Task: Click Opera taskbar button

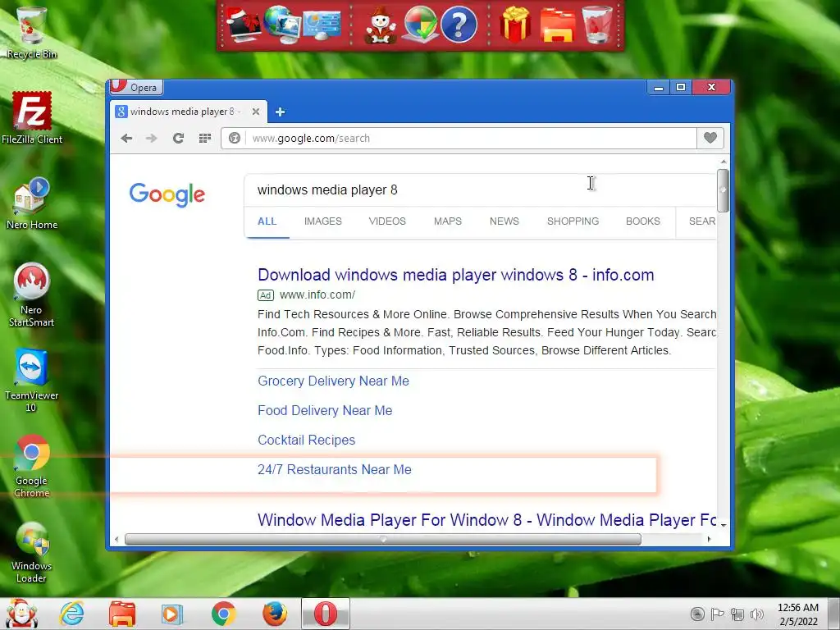Action: [x=325, y=614]
